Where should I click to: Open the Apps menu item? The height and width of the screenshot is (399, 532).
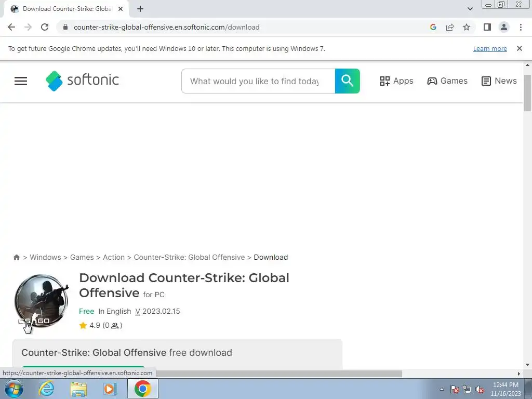point(396,81)
